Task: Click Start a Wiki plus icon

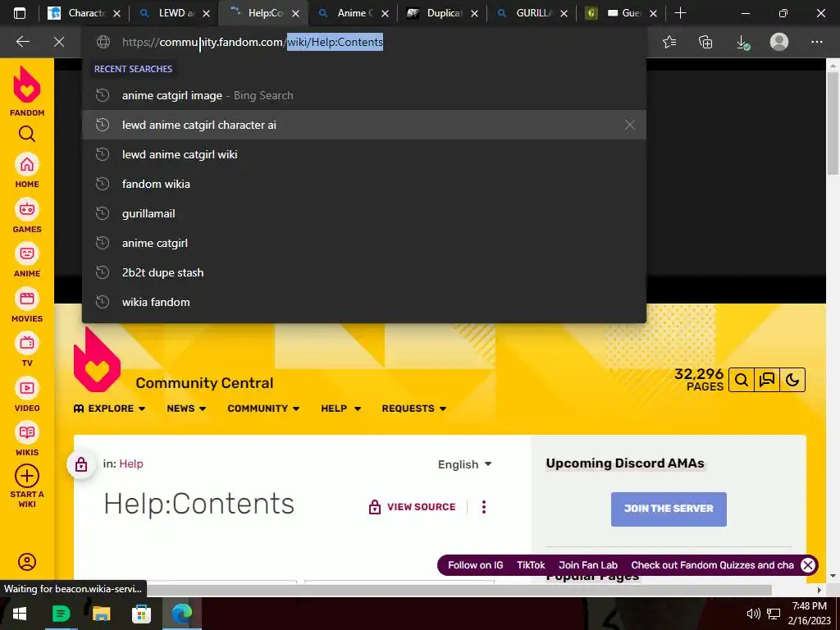Action: [27, 477]
